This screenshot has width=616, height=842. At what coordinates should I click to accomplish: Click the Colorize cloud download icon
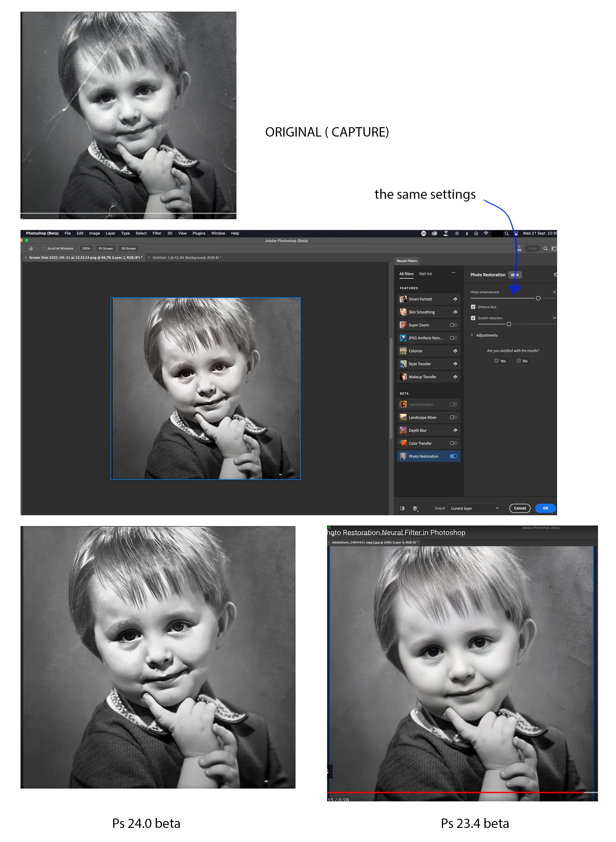pos(455,351)
